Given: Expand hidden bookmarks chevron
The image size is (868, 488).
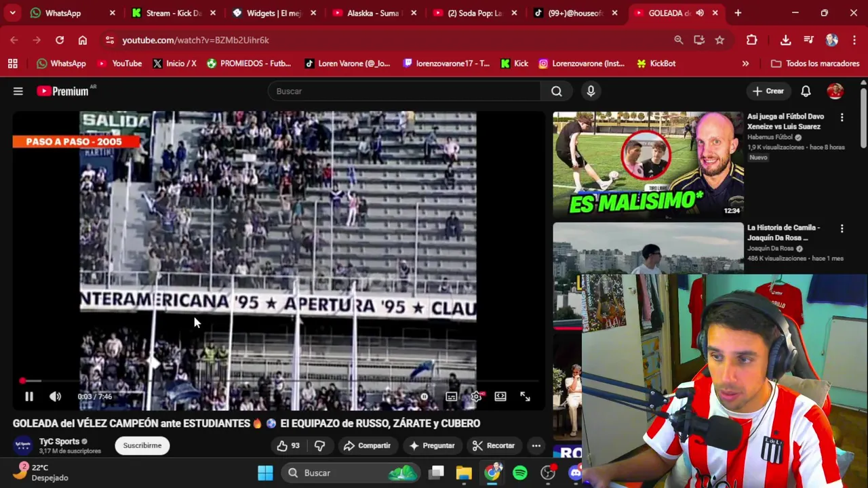Looking at the screenshot, I should 745,63.
